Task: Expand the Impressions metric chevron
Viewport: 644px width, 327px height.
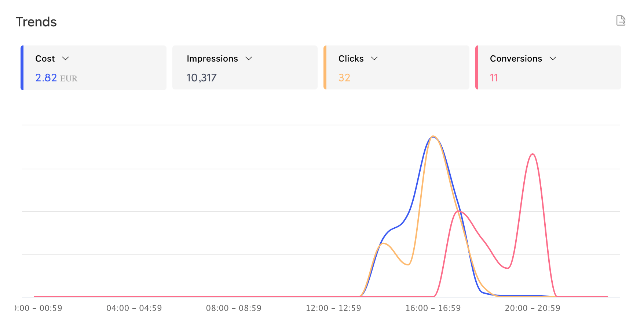Action: [x=249, y=59]
